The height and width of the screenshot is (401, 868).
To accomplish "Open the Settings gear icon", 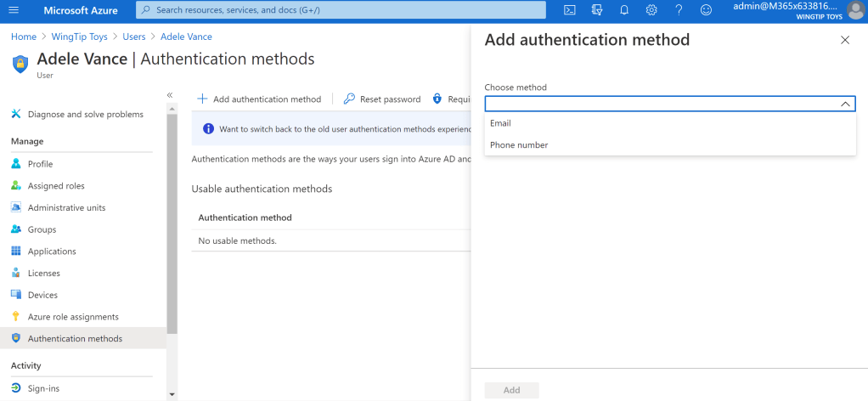I will (651, 10).
